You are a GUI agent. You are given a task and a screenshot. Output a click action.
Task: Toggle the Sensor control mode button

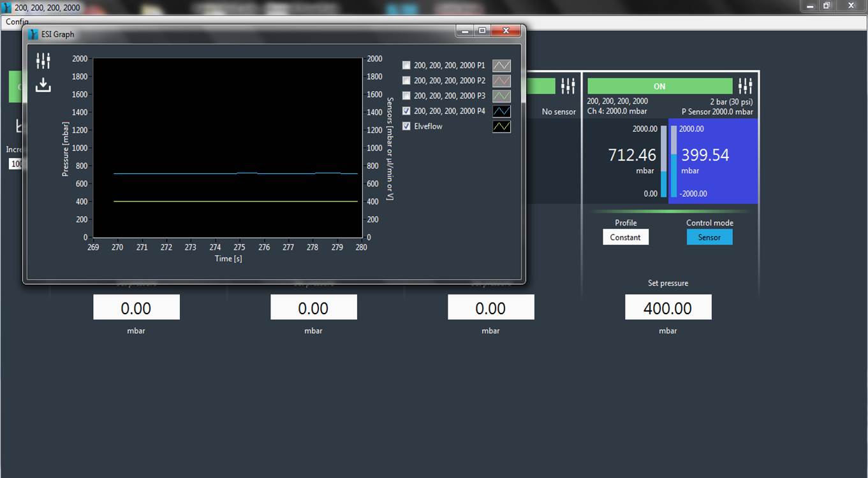click(709, 237)
